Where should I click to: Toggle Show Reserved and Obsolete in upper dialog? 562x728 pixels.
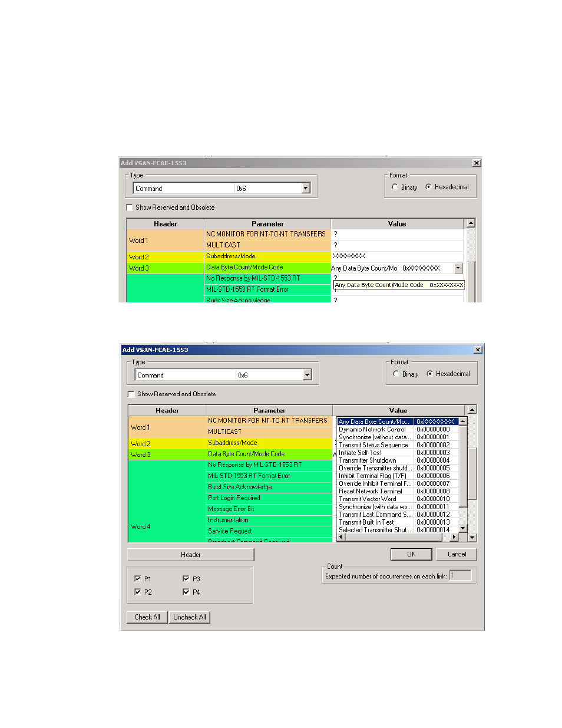click(x=130, y=207)
